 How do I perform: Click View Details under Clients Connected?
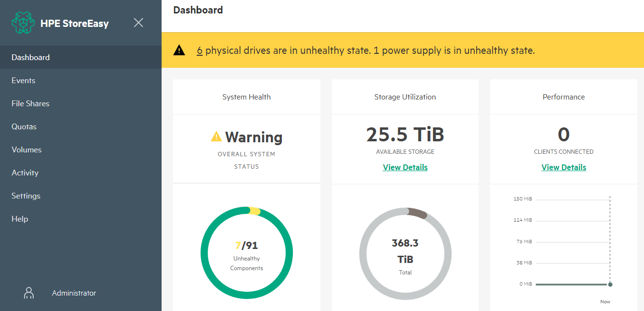563,167
